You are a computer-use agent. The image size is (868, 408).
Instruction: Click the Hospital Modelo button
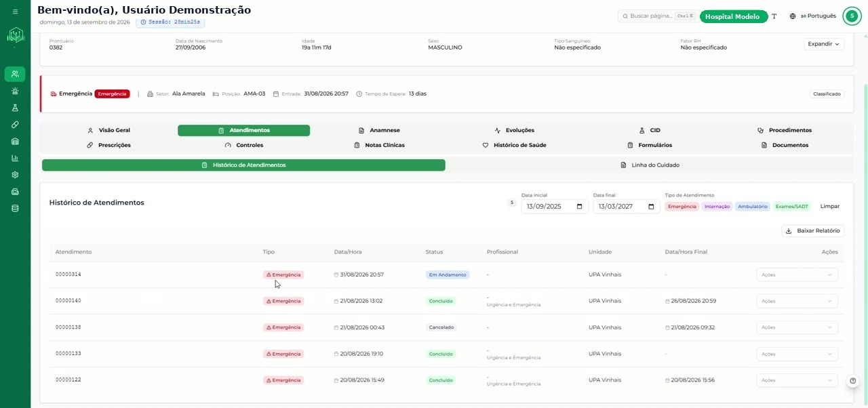(733, 16)
